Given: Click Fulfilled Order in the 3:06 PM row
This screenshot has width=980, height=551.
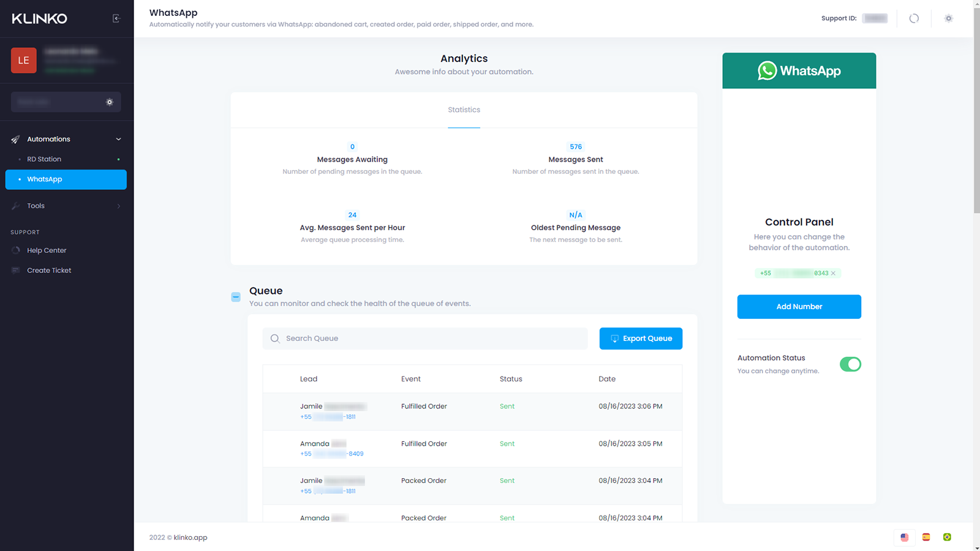Looking at the screenshot, I should click(424, 407).
